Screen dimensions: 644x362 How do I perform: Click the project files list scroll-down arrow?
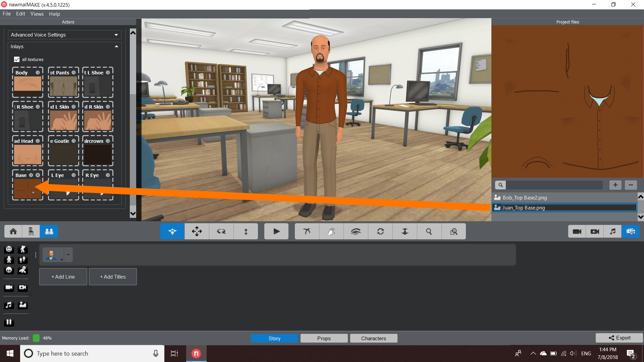640,217
